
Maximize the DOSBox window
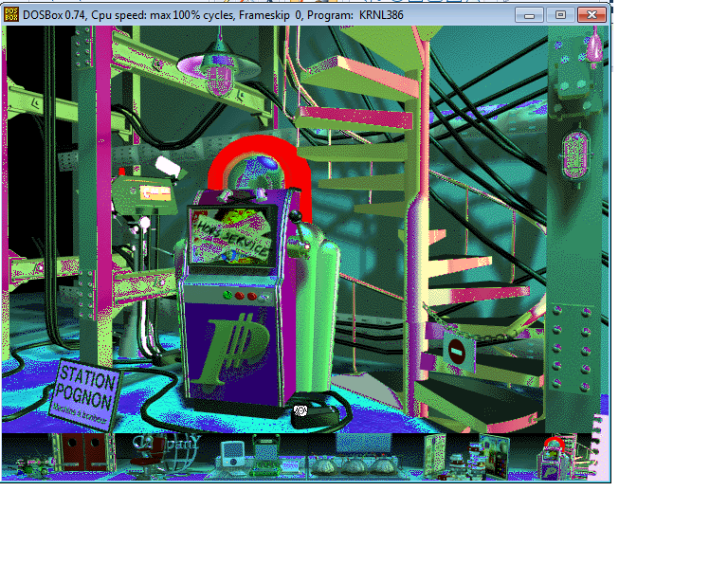pos(560,15)
